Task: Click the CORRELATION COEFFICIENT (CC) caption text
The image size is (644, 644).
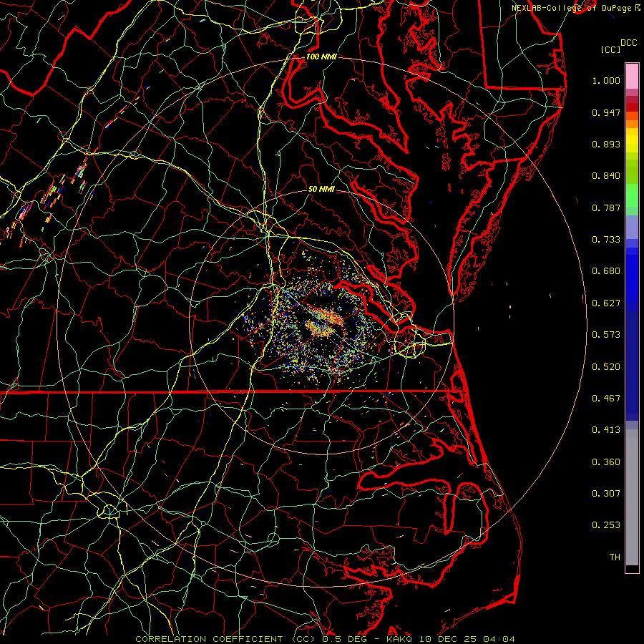Action: click(x=225, y=639)
